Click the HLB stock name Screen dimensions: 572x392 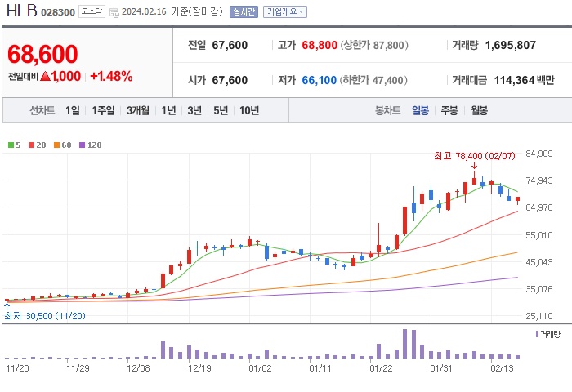22,11
